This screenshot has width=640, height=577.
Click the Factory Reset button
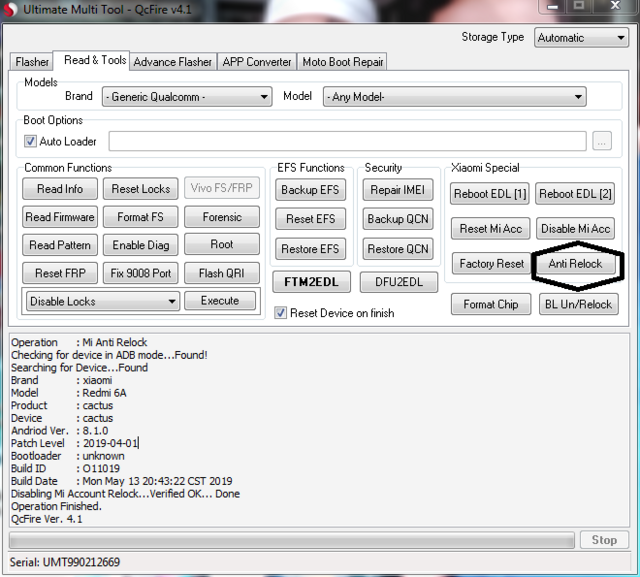(x=491, y=264)
